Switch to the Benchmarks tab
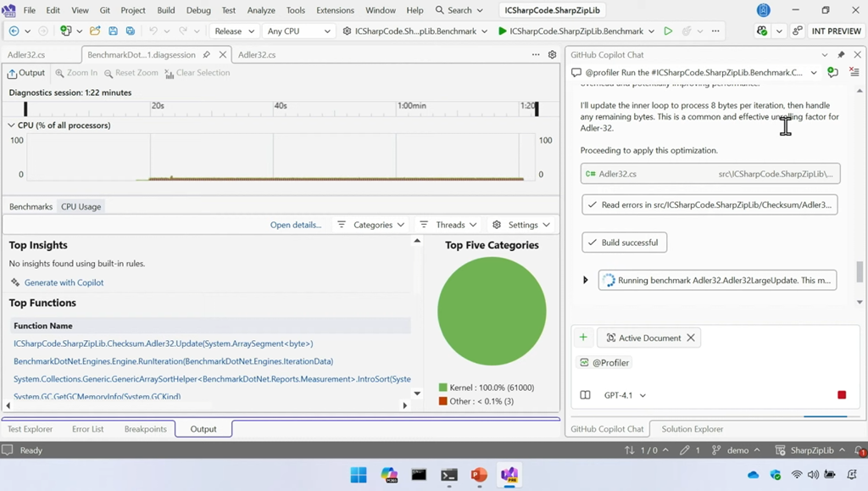The width and height of the screenshot is (868, 491). click(x=31, y=207)
